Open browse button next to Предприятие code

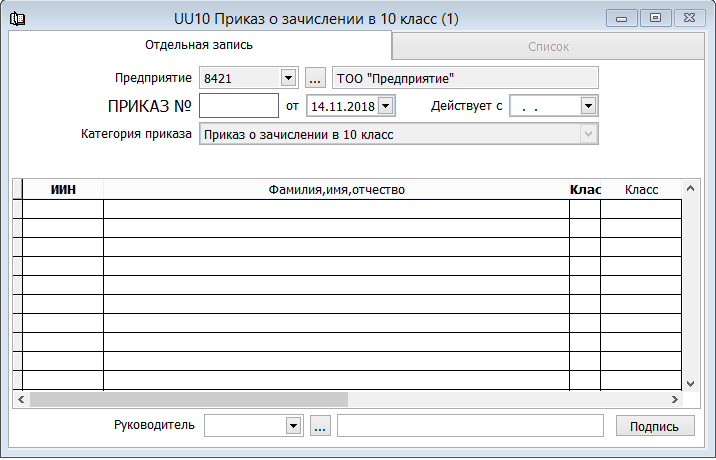tap(315, 78)
